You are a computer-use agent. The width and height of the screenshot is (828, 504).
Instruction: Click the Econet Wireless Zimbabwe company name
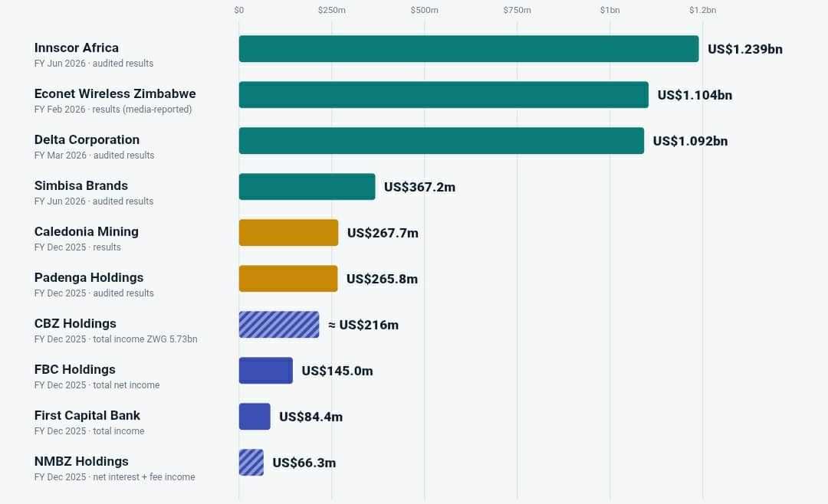tap(115, 93)
